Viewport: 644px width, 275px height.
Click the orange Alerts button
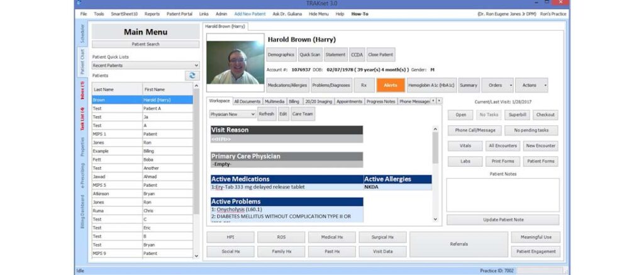(x=391, y=85)
